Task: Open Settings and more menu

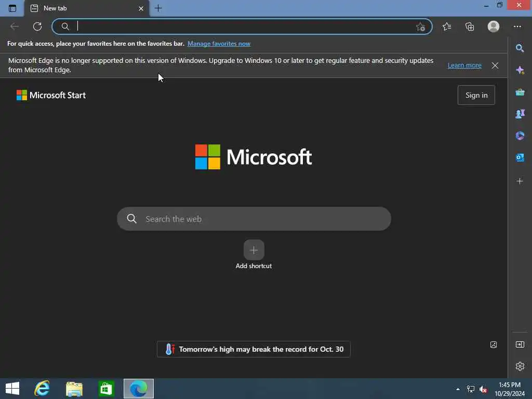Action: tap(517, 26)
